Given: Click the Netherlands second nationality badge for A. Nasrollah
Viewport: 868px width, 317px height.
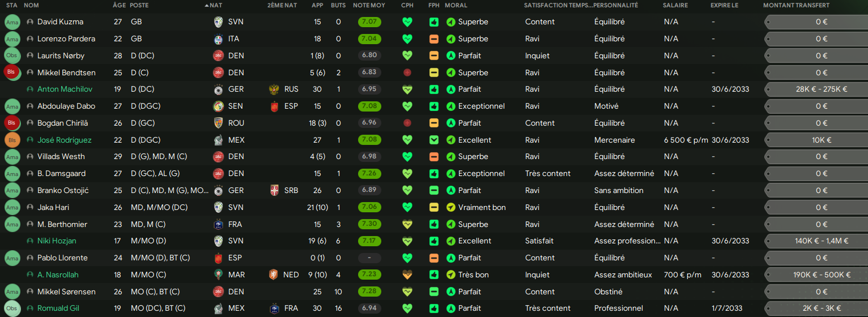Looking at the screenshot, I should pyautogui.click(x=274, y=275).
